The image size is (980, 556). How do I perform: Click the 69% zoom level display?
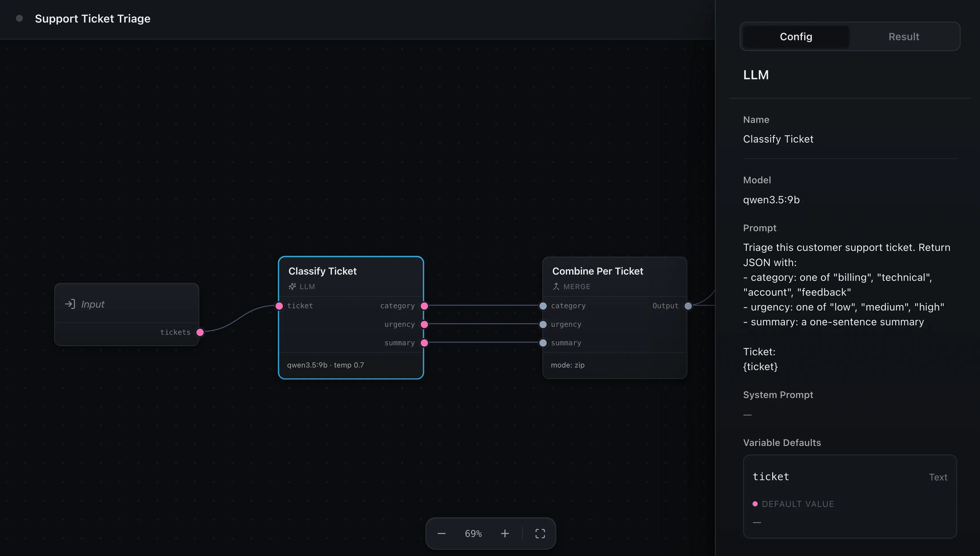coord(473,533)
